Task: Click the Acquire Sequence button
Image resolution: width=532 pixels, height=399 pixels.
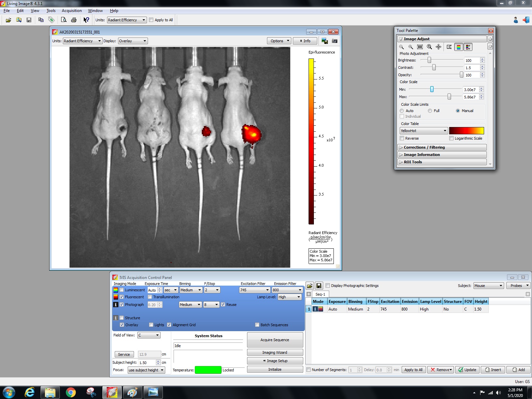Action: [x=275, y=340]
